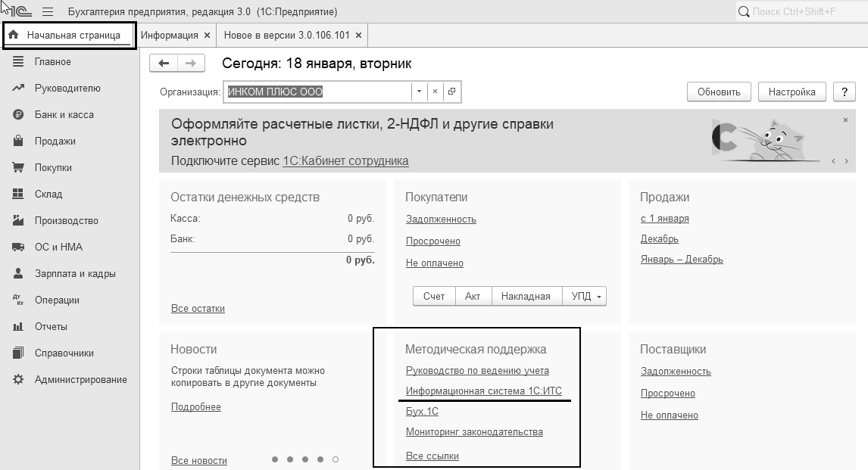The image size is (868, 470).
Task: Open help with the ? button
Action: [845, 92]
